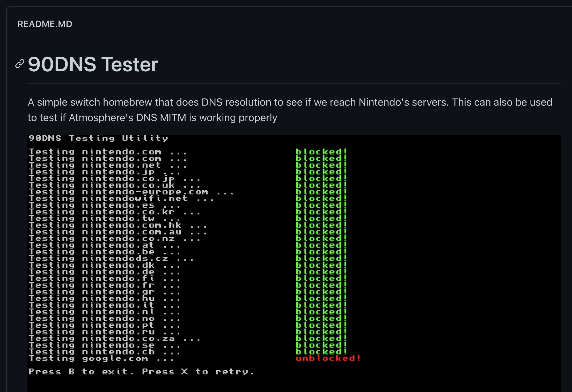Click the "Testing google.com ..." line
This screenshot has width=572, height=392.
coord(101,359)
